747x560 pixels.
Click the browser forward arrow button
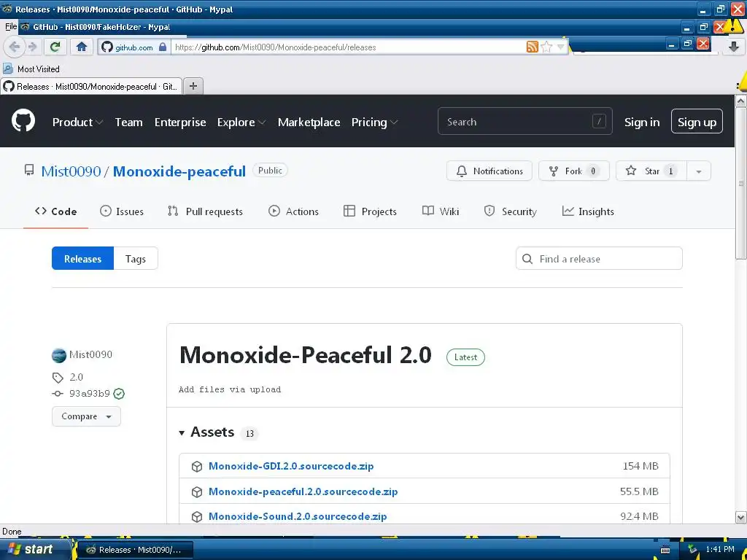click(32, 47)
